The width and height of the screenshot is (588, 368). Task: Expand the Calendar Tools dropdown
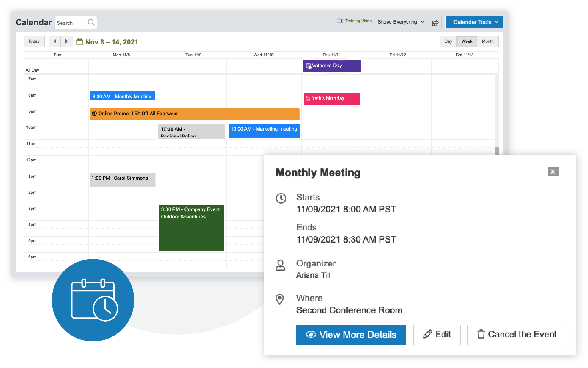tap(474, 21)
